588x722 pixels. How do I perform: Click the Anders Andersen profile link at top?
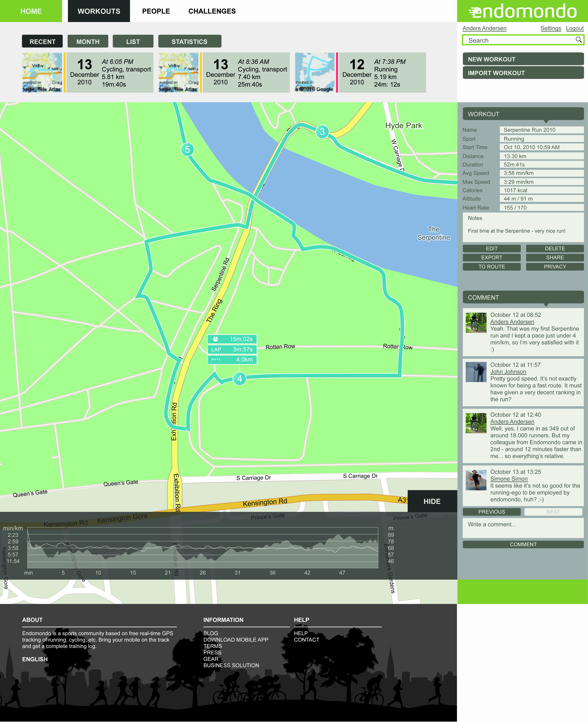click(x=484, y=28)
